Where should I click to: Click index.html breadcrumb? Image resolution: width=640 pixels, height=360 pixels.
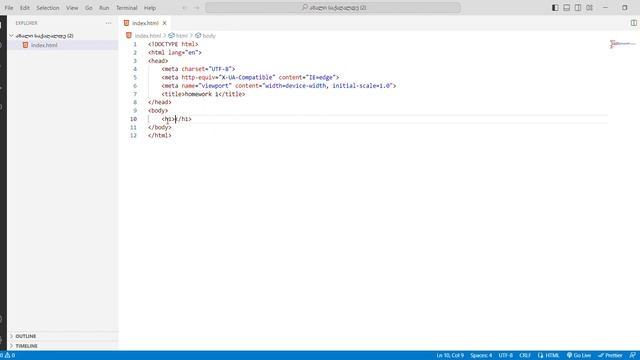pos(148,36)
